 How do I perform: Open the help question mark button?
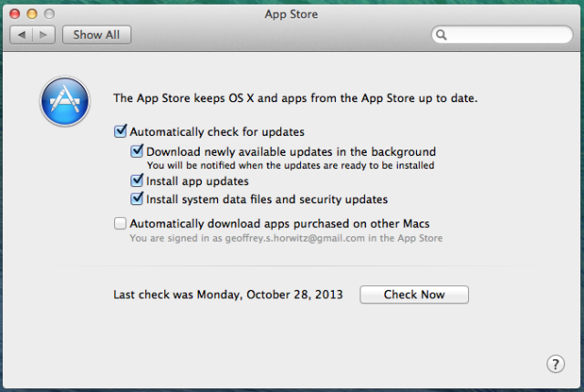pos(556,364)
